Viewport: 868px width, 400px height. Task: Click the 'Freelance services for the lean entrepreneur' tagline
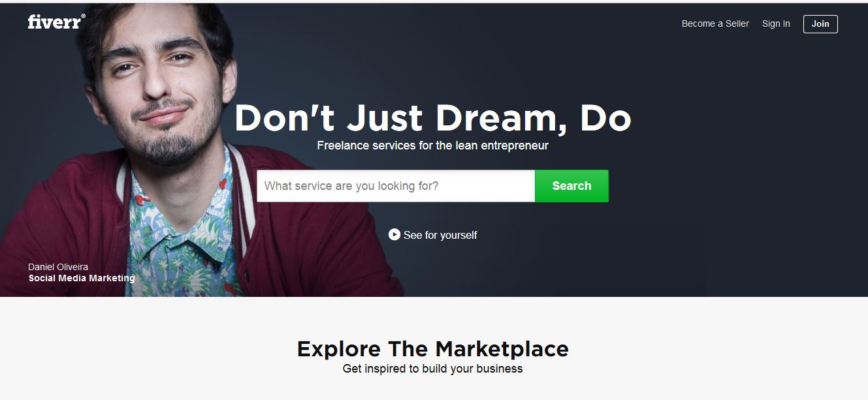[432, 146]
